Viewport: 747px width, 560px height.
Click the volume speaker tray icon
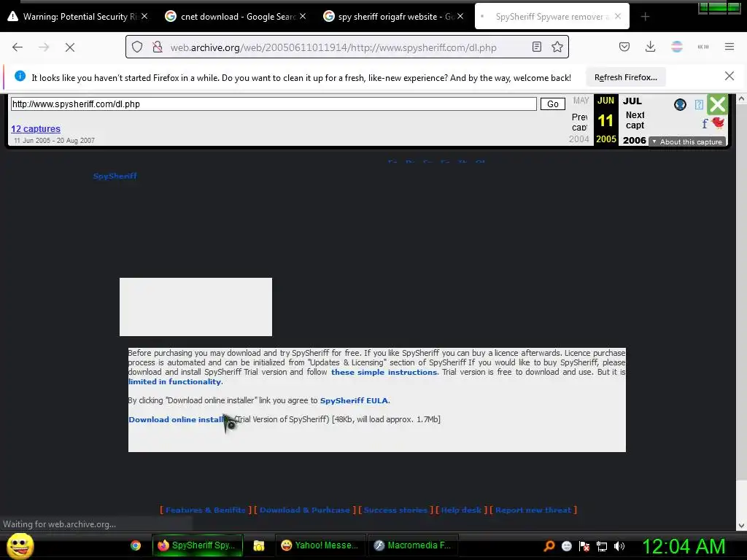(x=619, y=546)
